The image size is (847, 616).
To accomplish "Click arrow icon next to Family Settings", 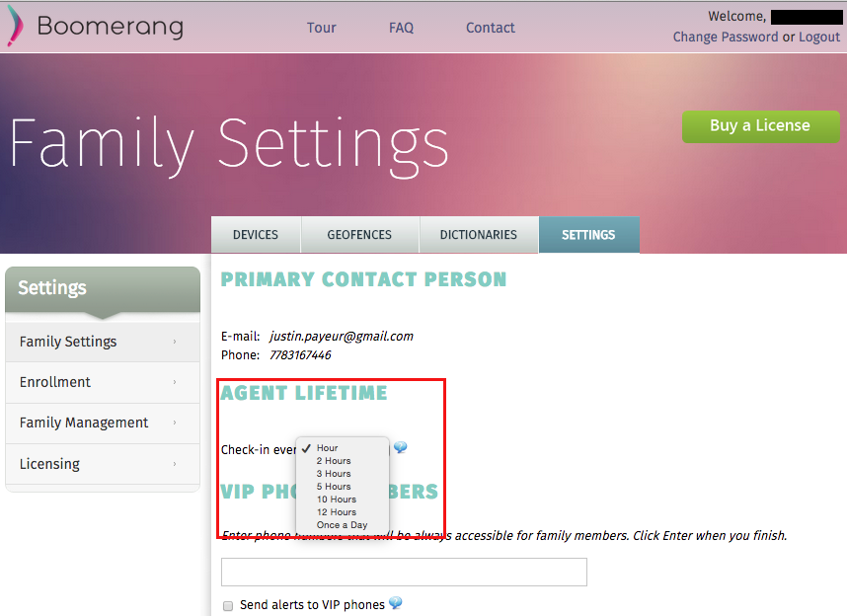I will tap(175, 342).
